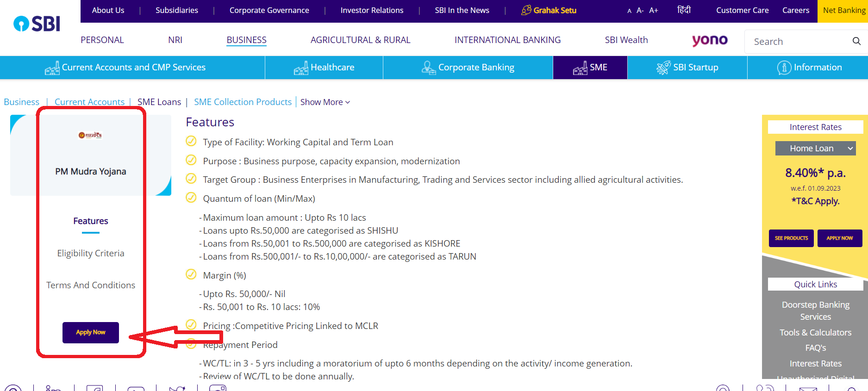Screen dimensions: 868x391
Task: Open Current Accounts and CMP Services tab
Action: point(132,68)
